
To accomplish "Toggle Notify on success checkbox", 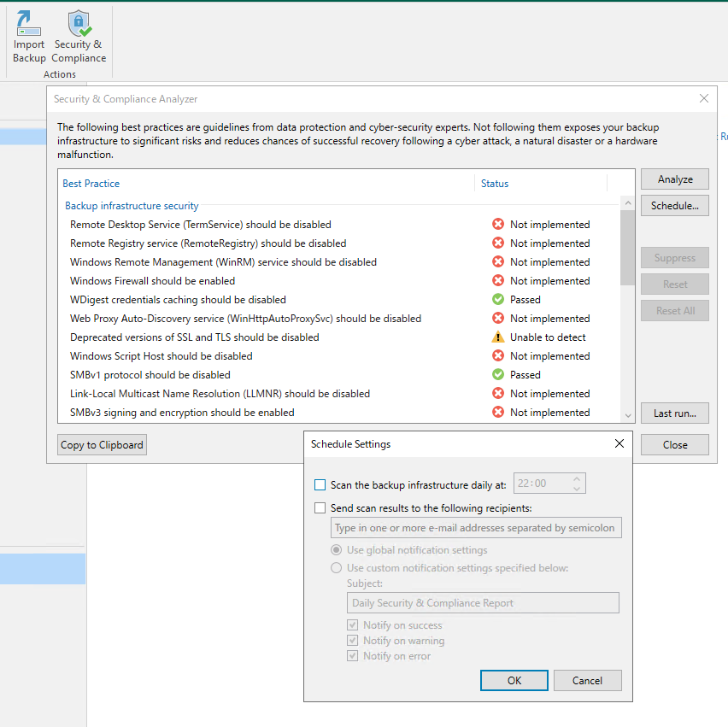I will coord(352,624).
